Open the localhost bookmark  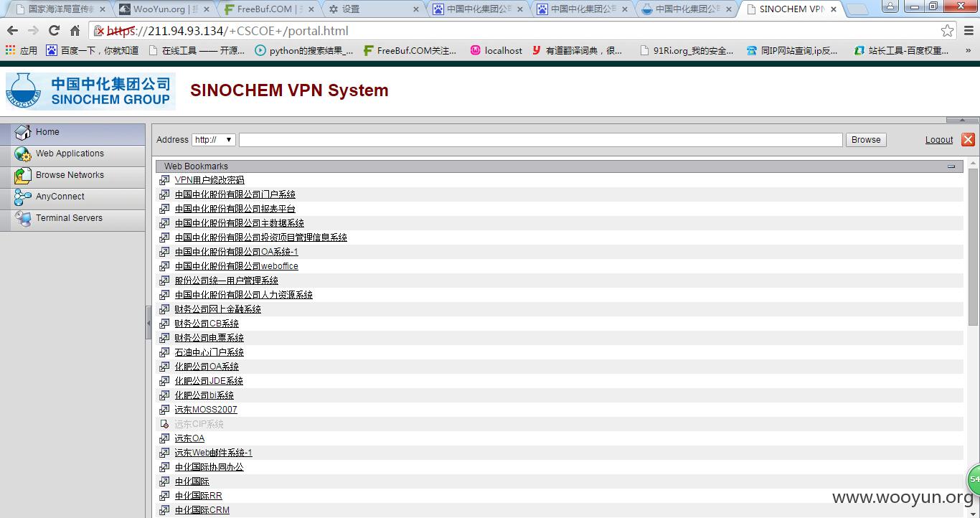coord(496,51)
